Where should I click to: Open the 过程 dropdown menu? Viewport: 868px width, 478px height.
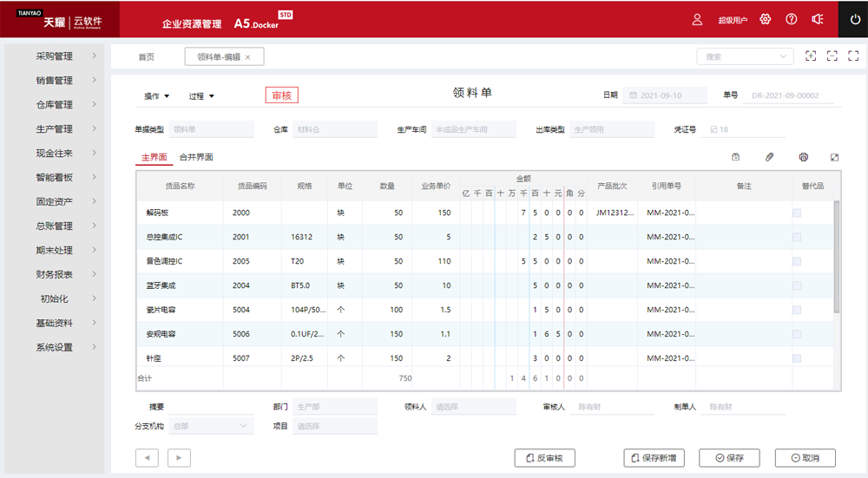point(201,96)
